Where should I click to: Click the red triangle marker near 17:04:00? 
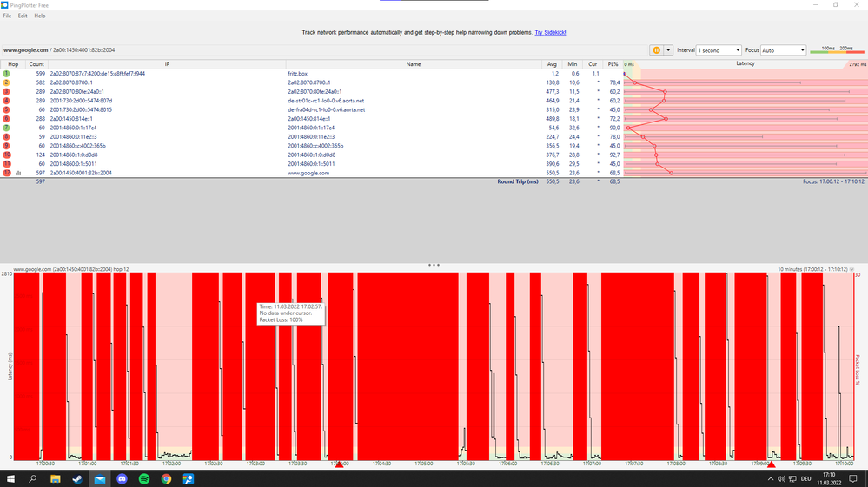click(x=340, y=464)
